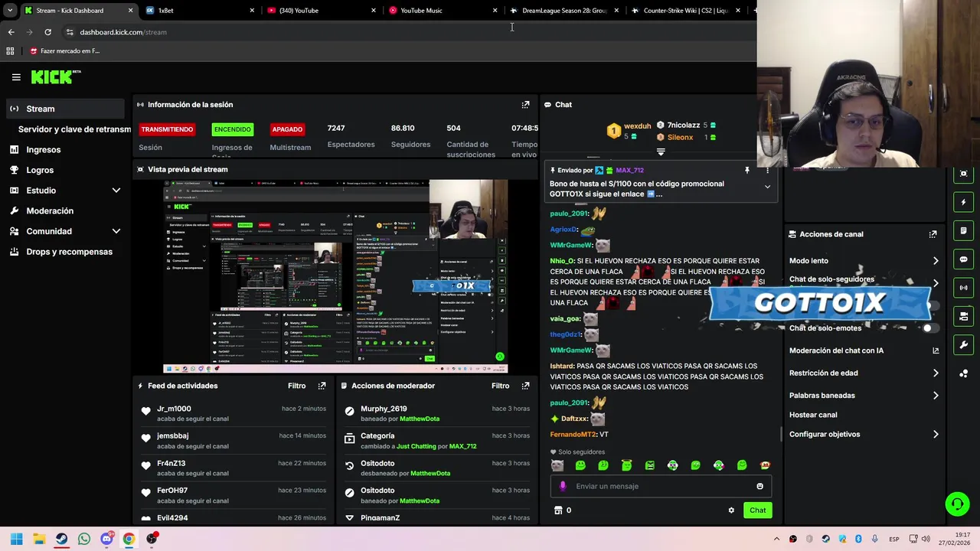Collapse the chat leaderboard arrow
Viewport: 980px width, 551px height.
click(661, 152)
